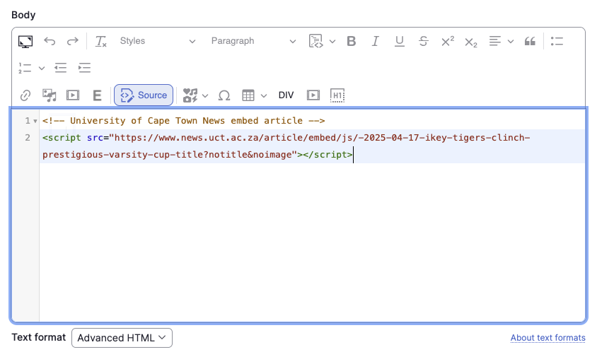Click the Maximize editor icon
Image resolution: width=597 pixels, height=364 pixels.
[x=25, y=41]
